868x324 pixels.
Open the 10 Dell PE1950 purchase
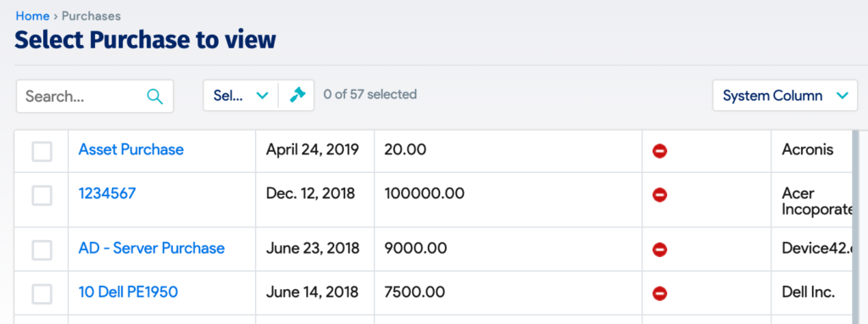[x=128, y=292]
